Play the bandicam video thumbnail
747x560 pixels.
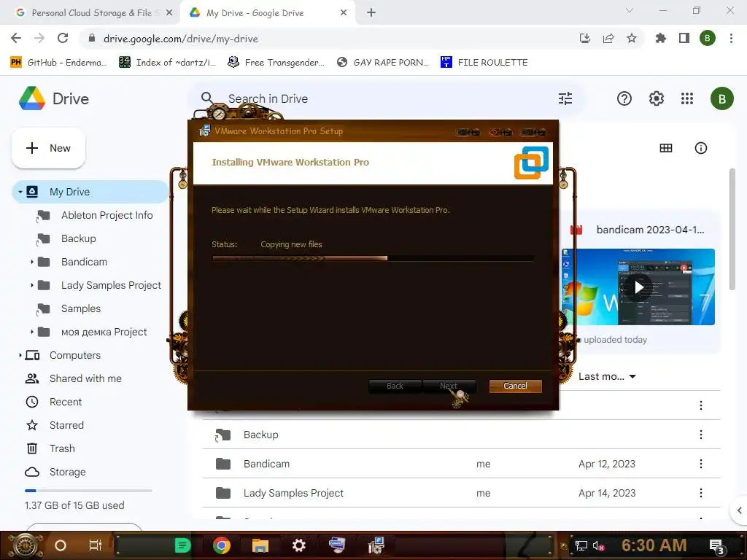(638, 287)
